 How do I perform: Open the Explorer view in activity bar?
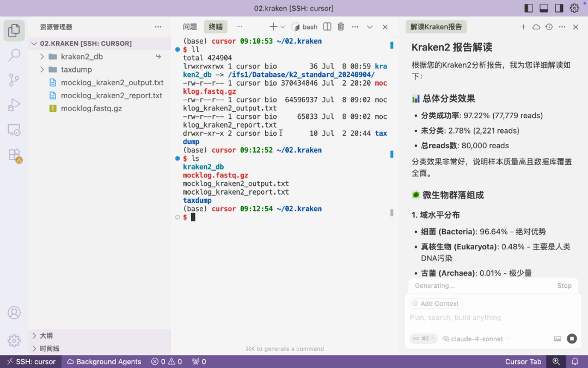pyautogui.click(x=14, y=31)
